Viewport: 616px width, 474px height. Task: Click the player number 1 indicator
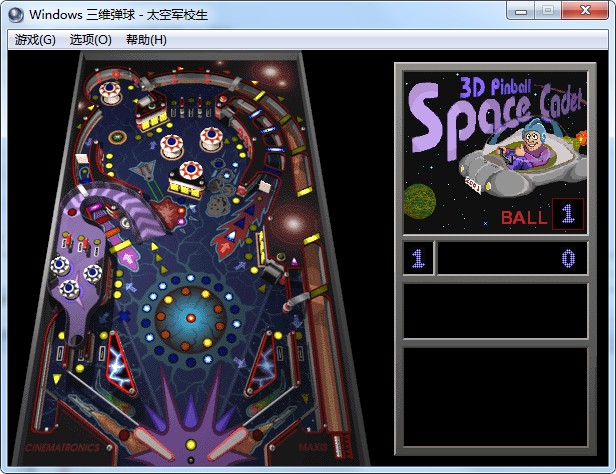tap(418, 258)
